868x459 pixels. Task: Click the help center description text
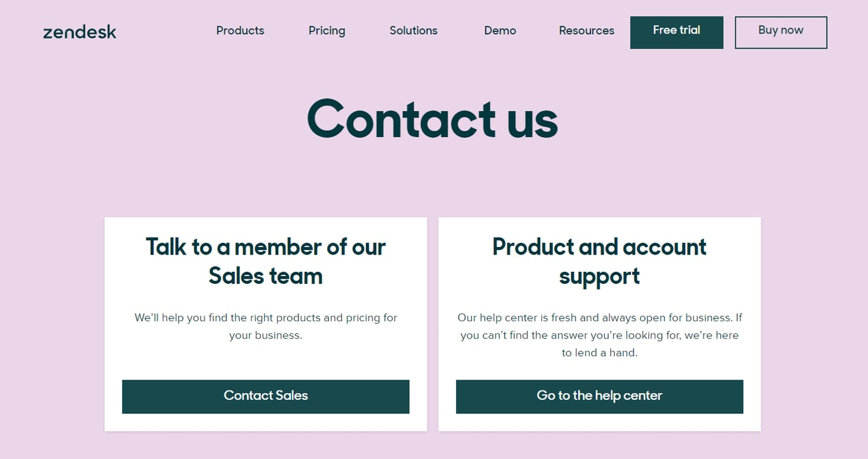pyautogui.click(x=599, y=335)
